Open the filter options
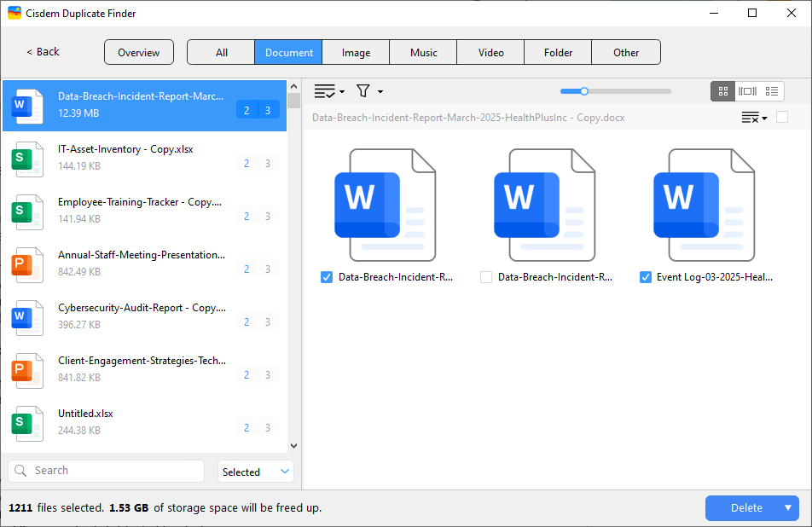 (x=362, y=91)
